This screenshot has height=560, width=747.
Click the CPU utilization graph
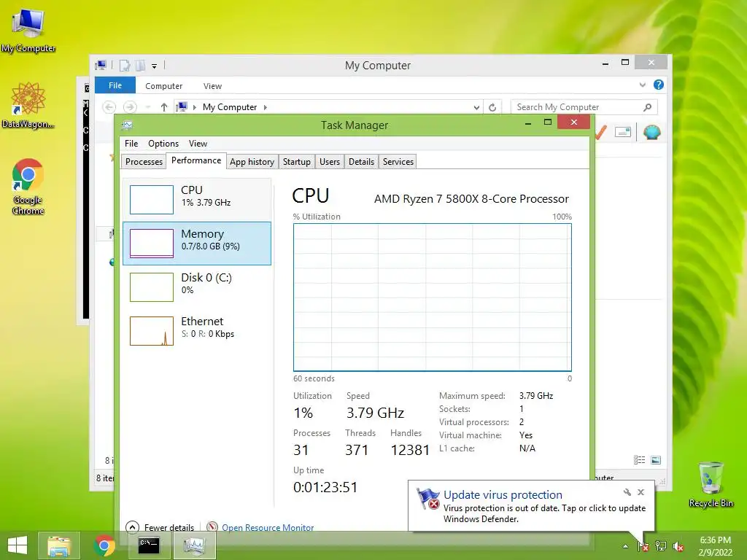click(432, 297)
